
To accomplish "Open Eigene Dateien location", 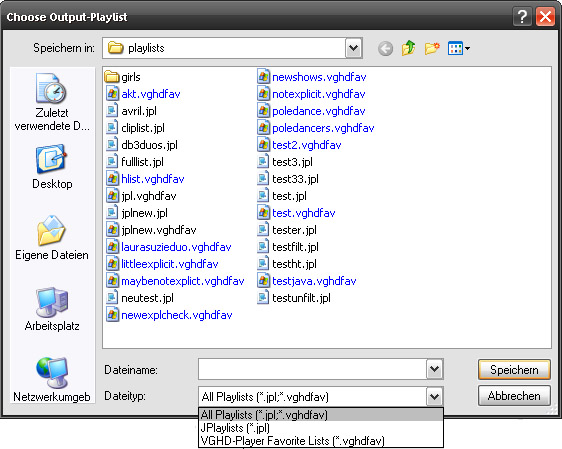I will coord(52,238).
